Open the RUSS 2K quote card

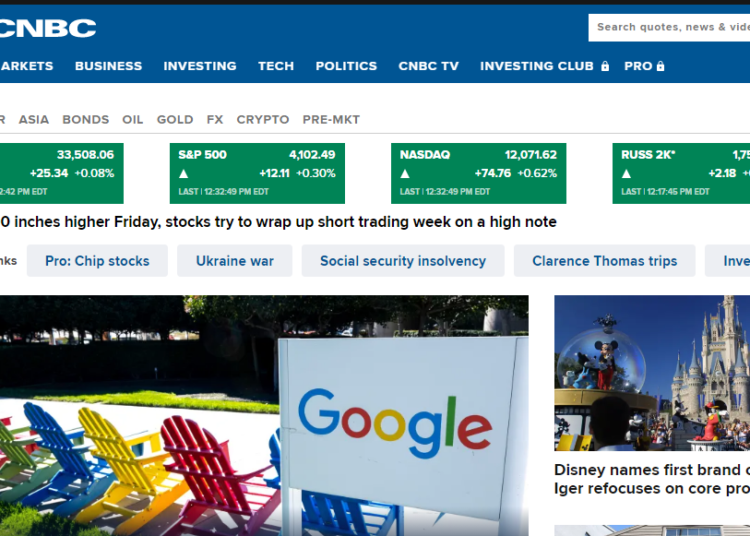click(681, 174)
